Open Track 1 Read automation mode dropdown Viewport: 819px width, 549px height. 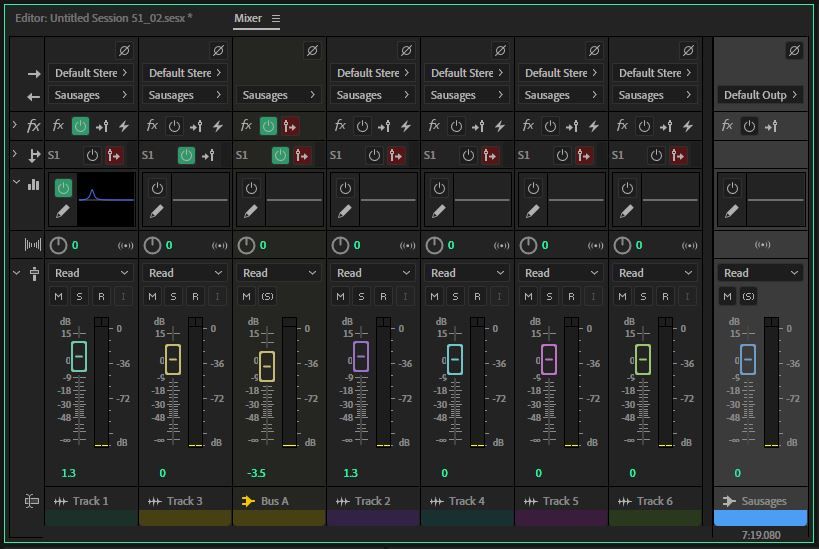tap(91, 273)
